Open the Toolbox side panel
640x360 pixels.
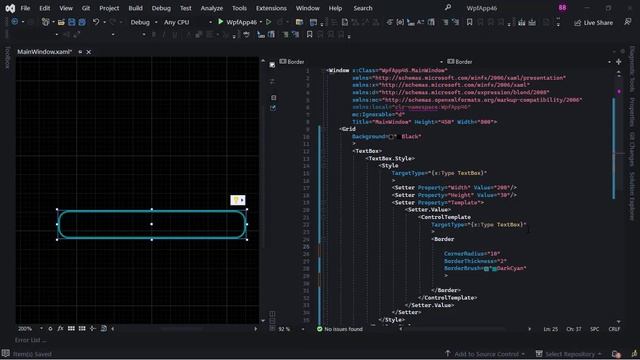(7, 58)
